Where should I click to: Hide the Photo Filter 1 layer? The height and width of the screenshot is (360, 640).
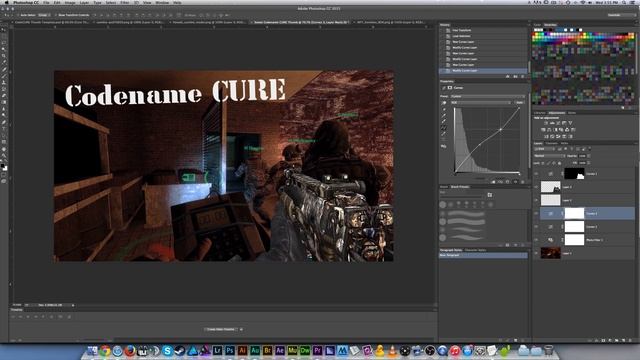(x=536, y=240)
